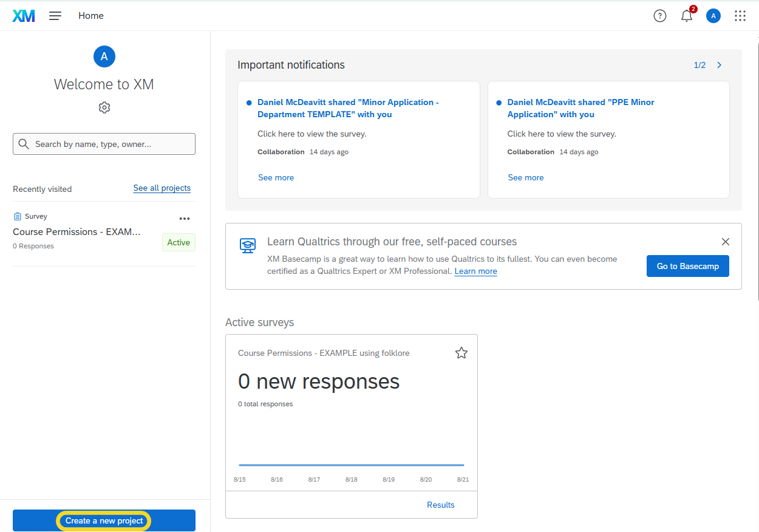Viewport: 759px width, 532px height.
Task: See more on PPE Minor notification
Action: [x=526, y=177]
